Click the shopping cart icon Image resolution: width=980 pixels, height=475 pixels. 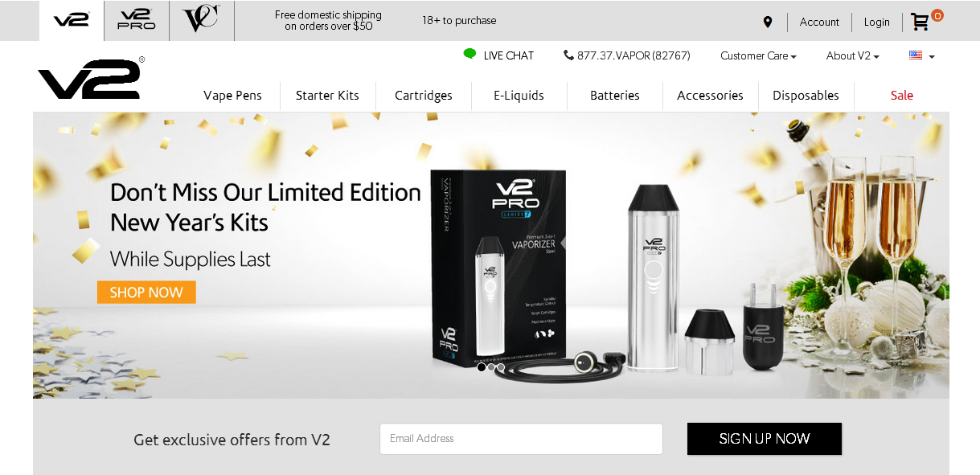click(921, 22)
